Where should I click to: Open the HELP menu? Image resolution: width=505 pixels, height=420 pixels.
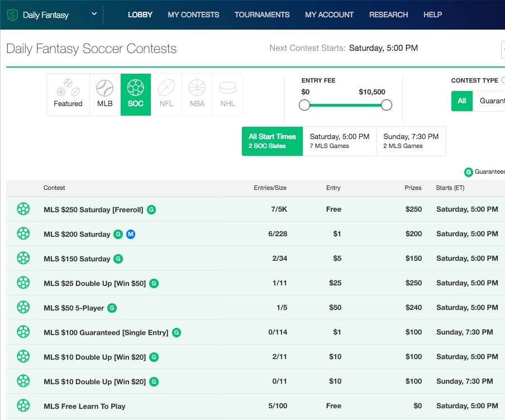click(432, 15)
